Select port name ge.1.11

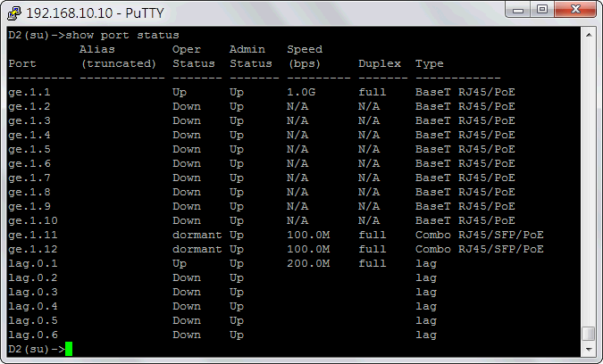33,235
